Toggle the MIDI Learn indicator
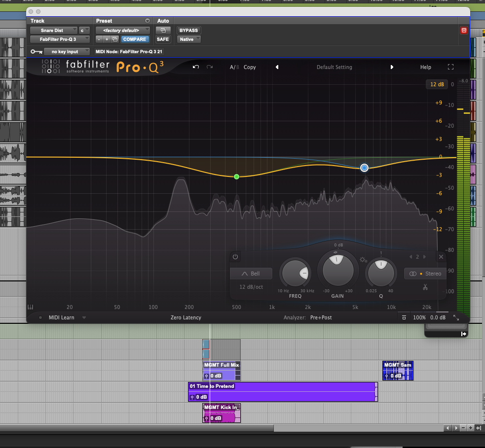Viewport: 485px width, 448px height. (x=40, y=317)
